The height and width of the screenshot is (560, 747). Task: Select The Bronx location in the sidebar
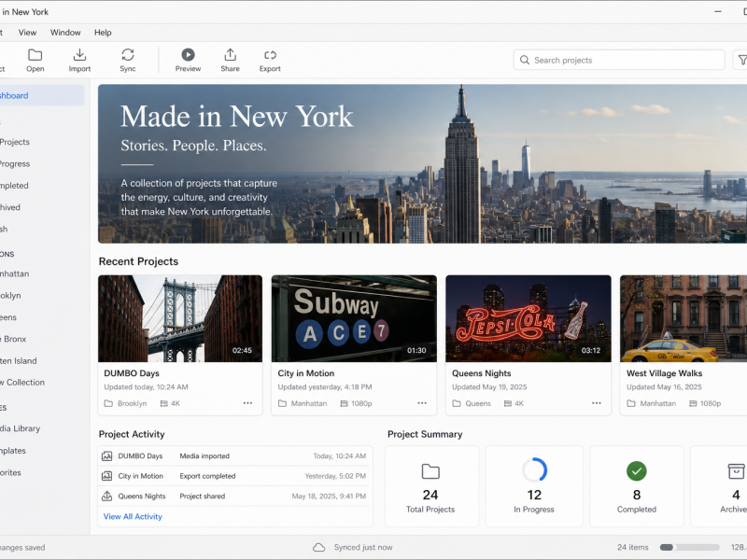click(x=13, y=339)
